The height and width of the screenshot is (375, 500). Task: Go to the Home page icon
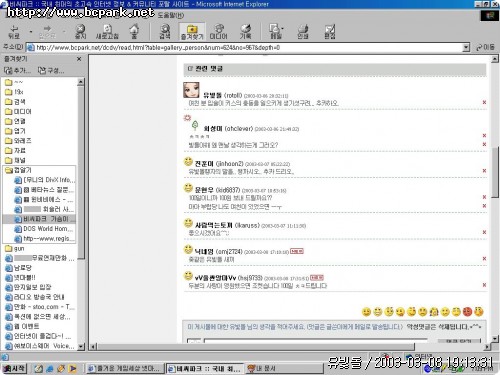134,32
